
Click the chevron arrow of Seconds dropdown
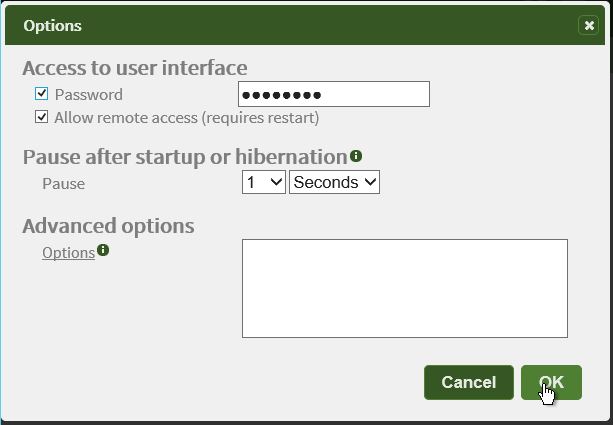[370, 181]
